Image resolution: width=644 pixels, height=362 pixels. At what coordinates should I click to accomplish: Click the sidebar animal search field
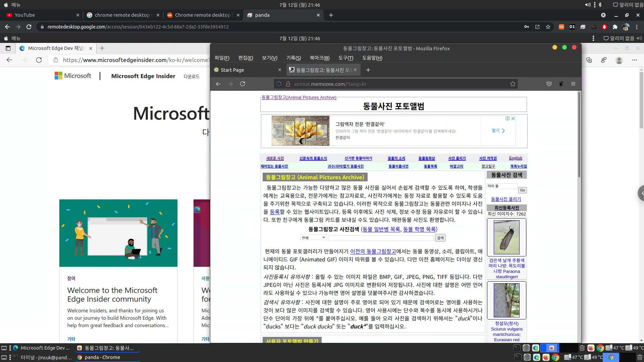point(502,186)
